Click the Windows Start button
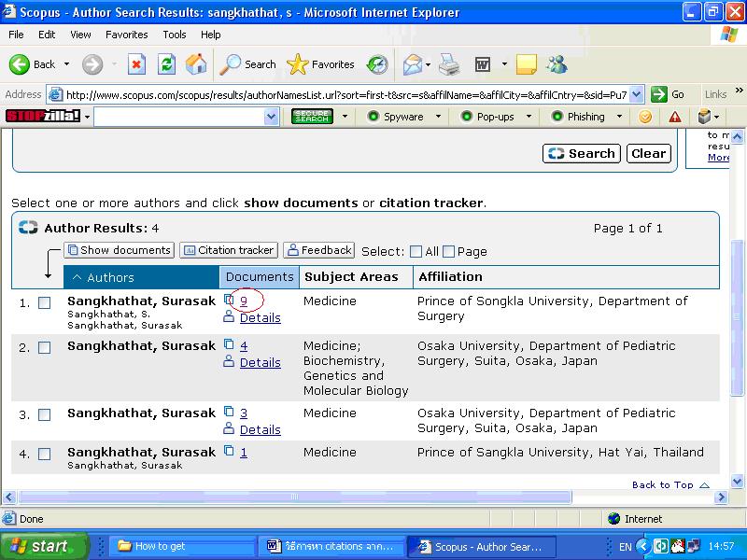The height and width of the screenshot is (560, 747). click(x=43, y=546)
